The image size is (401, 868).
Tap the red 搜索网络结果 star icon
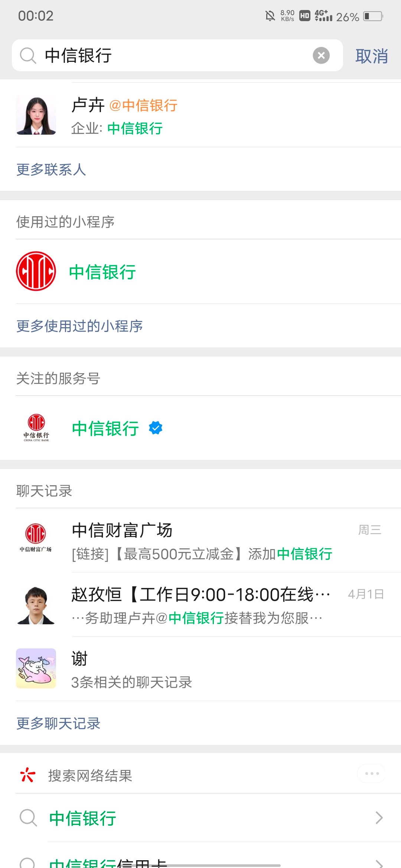28,775
